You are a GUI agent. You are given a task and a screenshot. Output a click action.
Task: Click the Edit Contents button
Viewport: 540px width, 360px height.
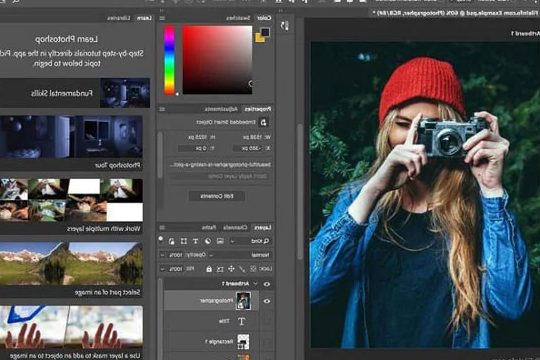coord(217,196)
